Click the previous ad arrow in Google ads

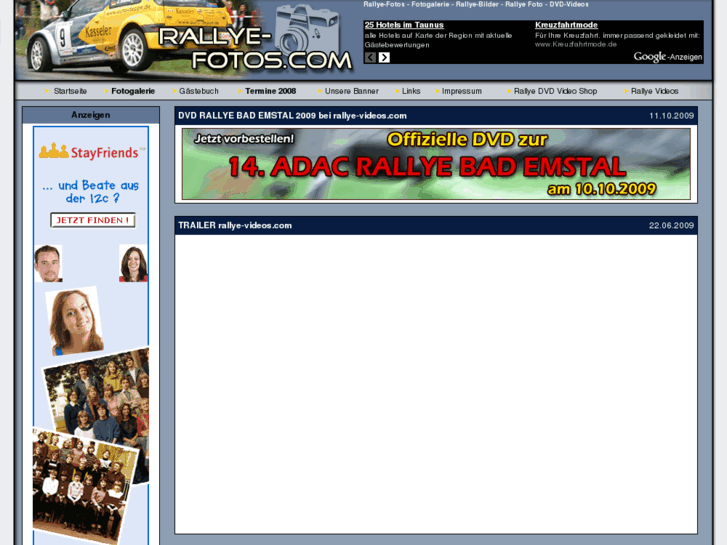coord(370,58)
